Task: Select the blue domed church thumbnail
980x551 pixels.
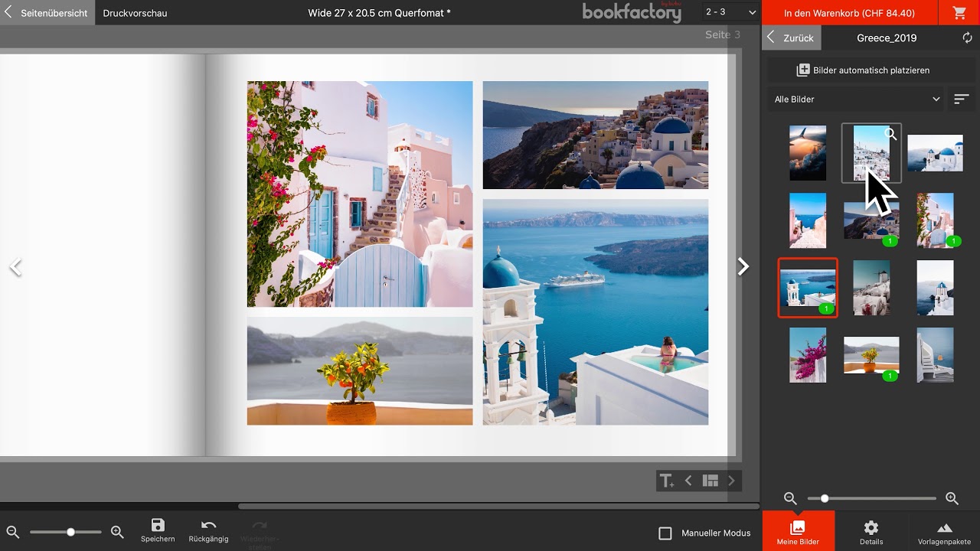Action: click(x=935, y=153)
